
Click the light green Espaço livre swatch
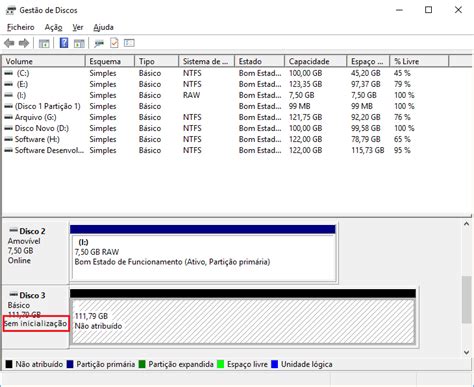tap(220, 364)
